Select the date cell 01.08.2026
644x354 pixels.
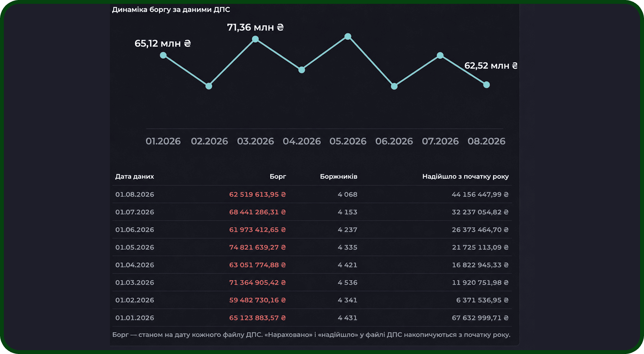(135, 194)
